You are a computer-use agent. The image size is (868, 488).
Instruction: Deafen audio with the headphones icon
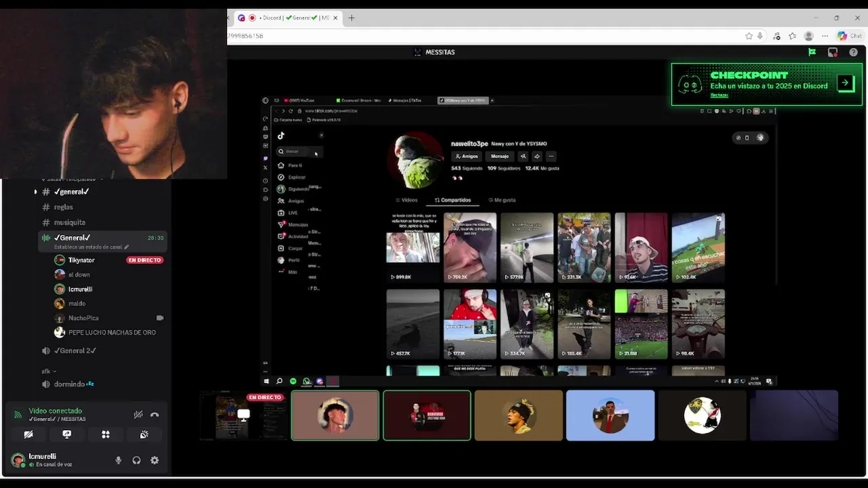[x=136, y=460]
